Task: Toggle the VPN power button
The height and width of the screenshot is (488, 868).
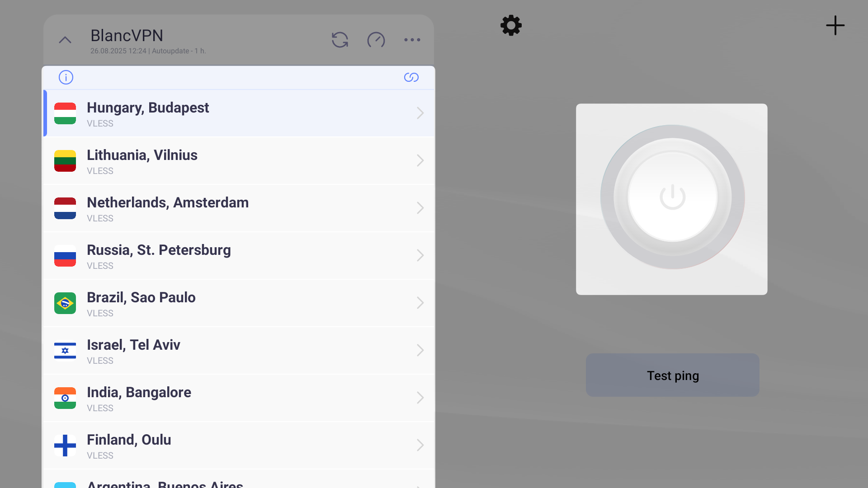Action: [x=672, y=197]
